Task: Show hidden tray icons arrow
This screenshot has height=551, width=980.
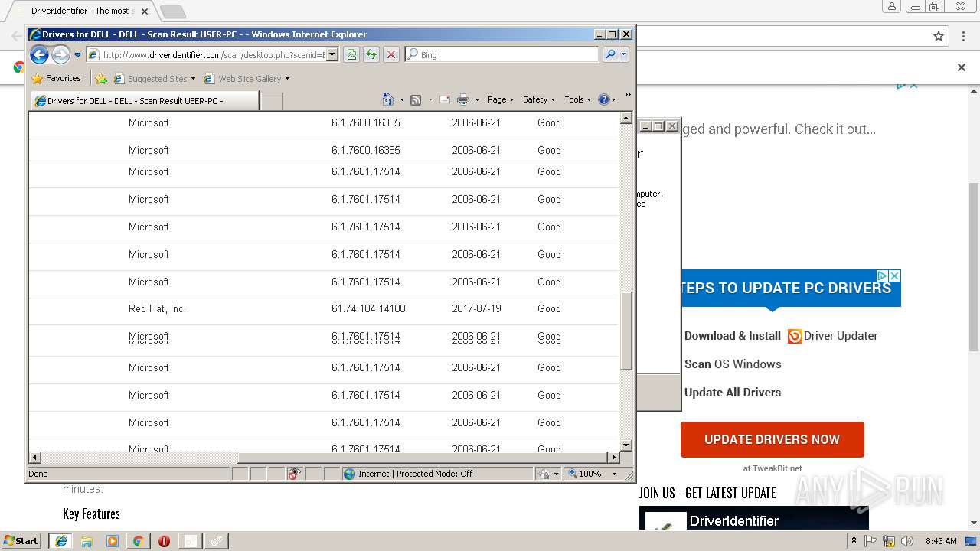Action: (854, 541)
